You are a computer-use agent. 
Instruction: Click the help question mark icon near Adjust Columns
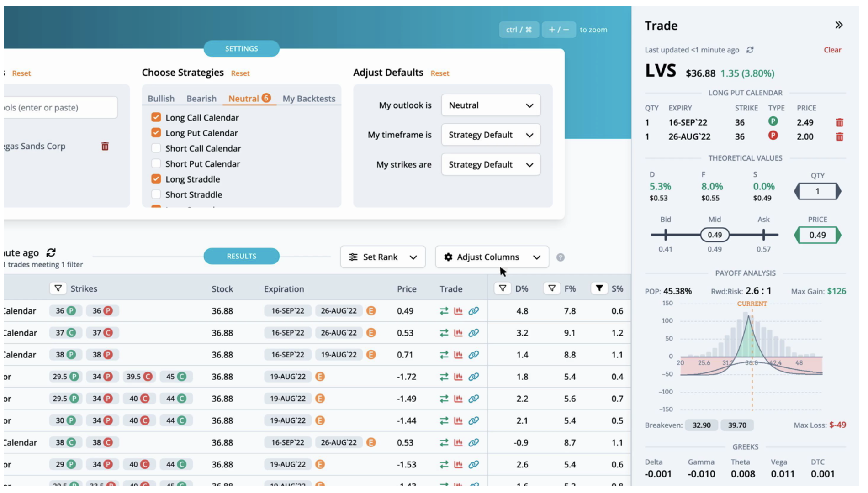tap(561, 257)
